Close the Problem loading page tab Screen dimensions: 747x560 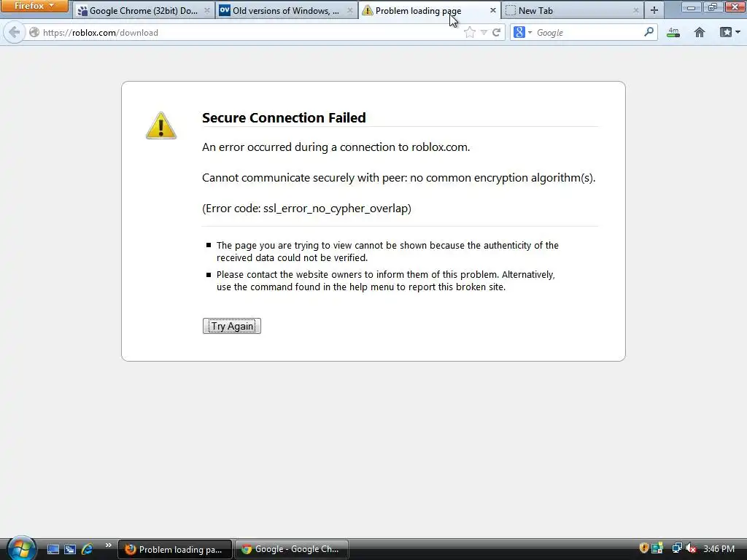(492, 10)
